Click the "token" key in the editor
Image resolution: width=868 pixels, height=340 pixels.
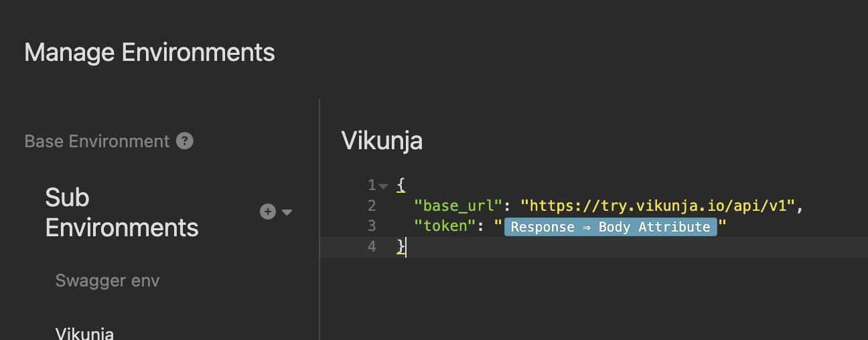445,226
